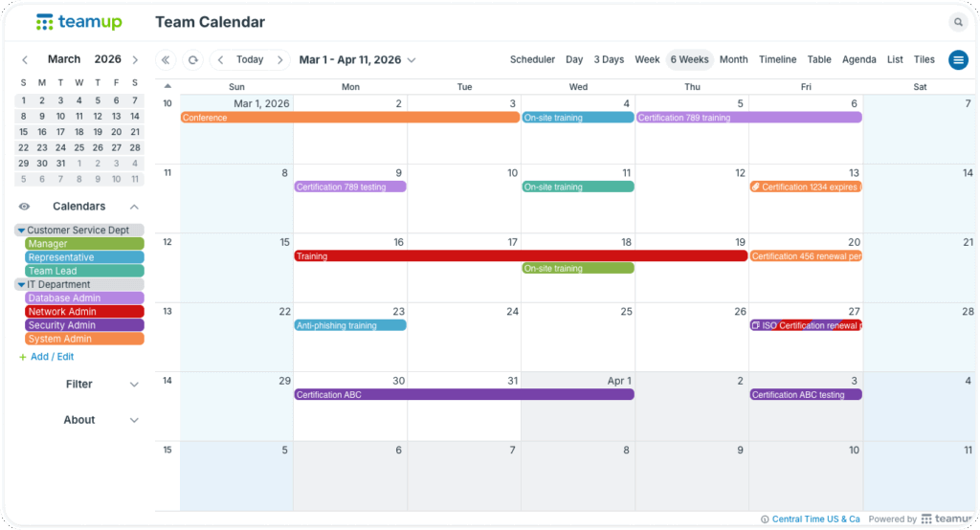
Task: Open the blue hamburger menu button
Action: tap(958, 60)
